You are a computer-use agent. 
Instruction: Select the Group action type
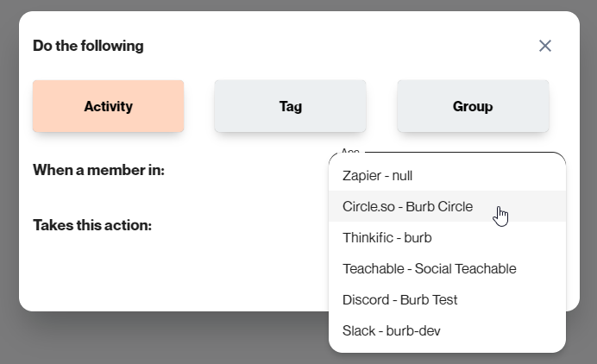point(473,107)
